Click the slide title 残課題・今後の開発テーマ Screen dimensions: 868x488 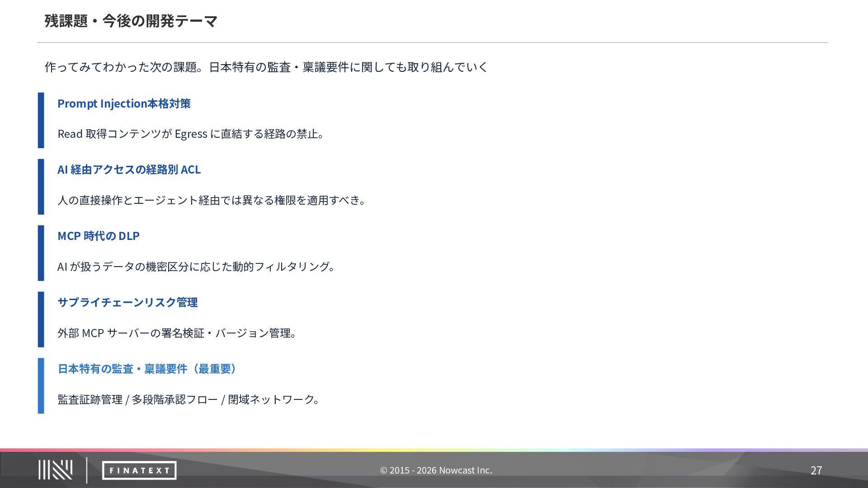point(131,21)
